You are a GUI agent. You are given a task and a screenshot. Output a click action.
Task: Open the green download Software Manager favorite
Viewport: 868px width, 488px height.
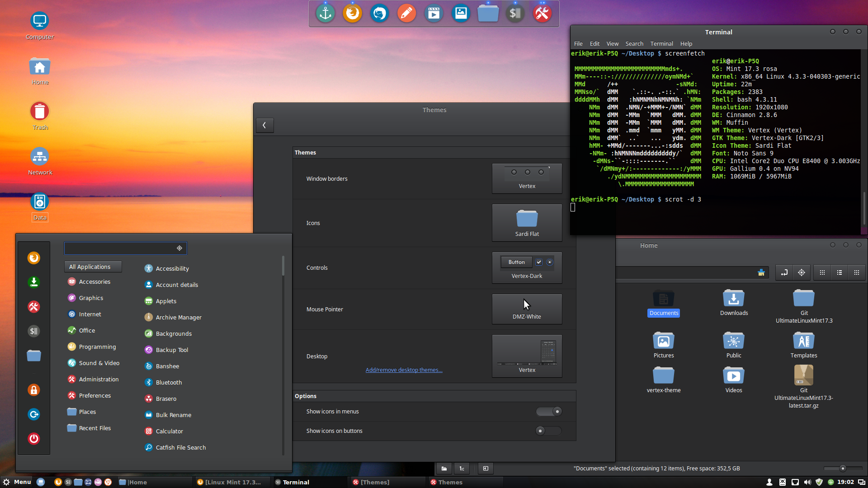click(34, 282)
